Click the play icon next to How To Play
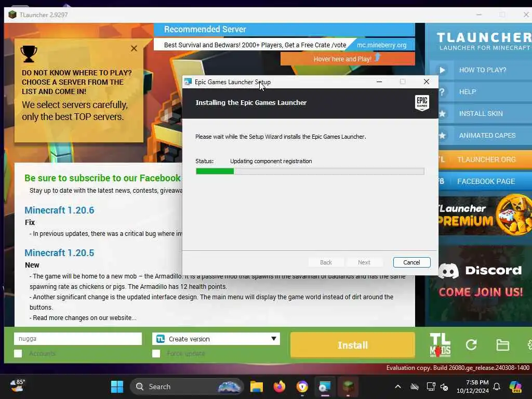The image size is (532, 399). pyautogui.click(x=442, y=70)
